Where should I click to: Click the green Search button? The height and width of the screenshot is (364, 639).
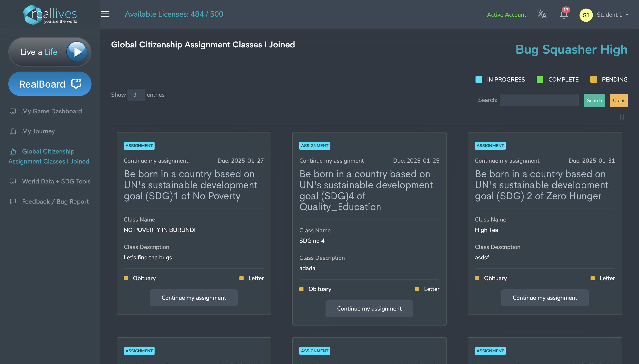click(594, 100)
